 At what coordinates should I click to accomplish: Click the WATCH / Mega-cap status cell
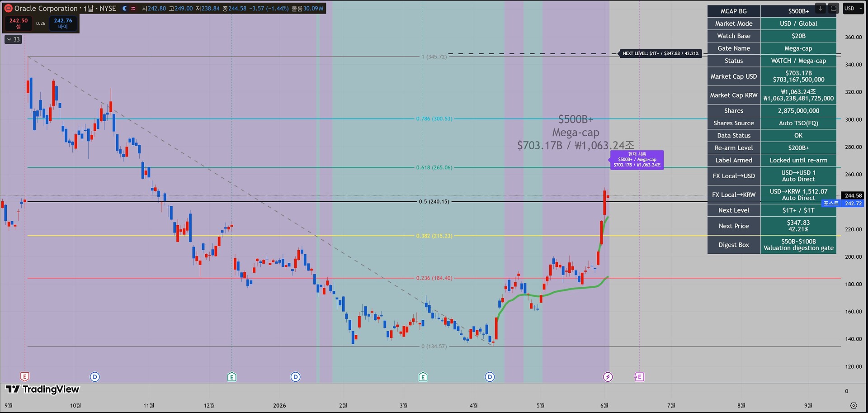[798, 61]
